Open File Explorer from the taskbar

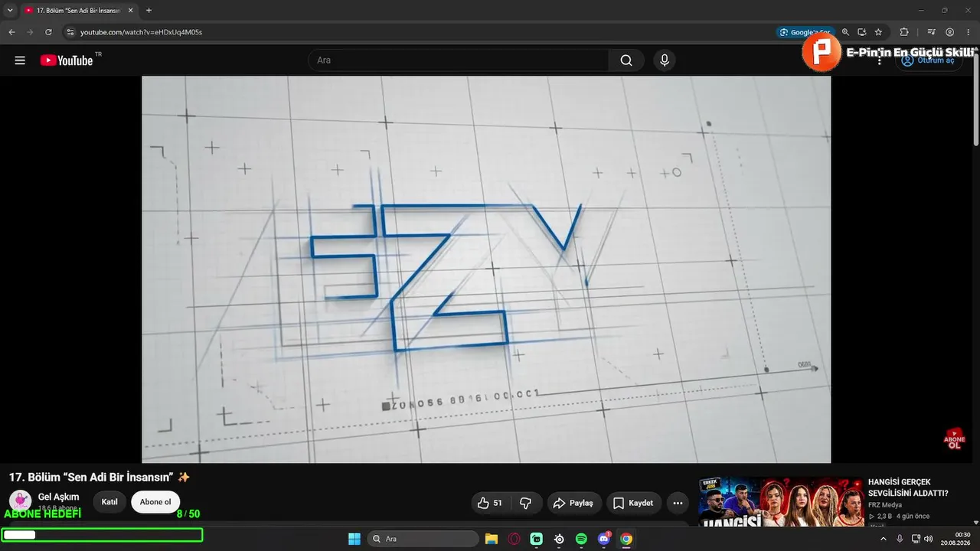[492, 539]
